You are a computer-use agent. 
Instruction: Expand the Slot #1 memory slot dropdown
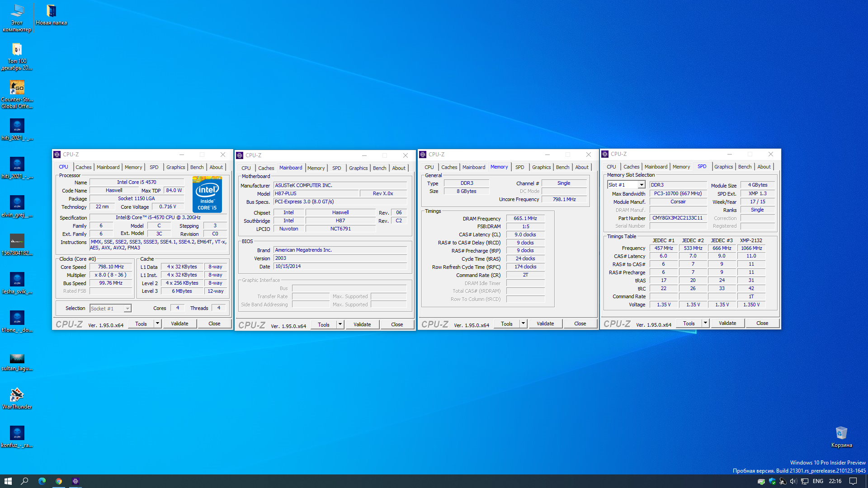(x=641, y=185)
